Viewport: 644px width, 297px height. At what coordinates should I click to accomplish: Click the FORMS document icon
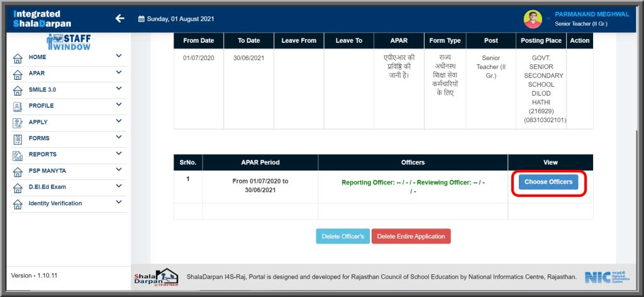pos(18,138)
